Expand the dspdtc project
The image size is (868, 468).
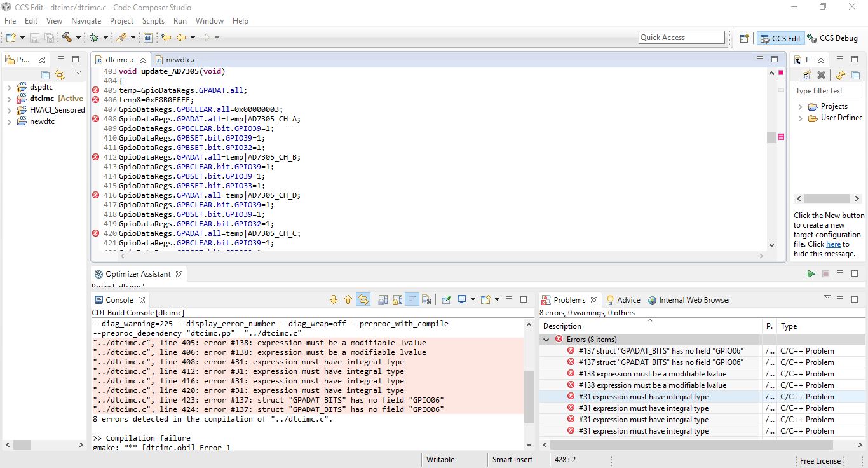(9, 87)
